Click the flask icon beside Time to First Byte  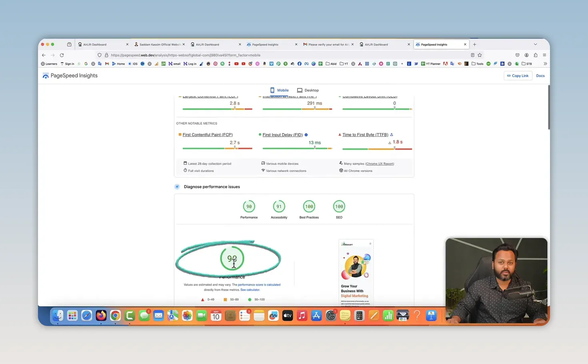(x=392, y=135)
